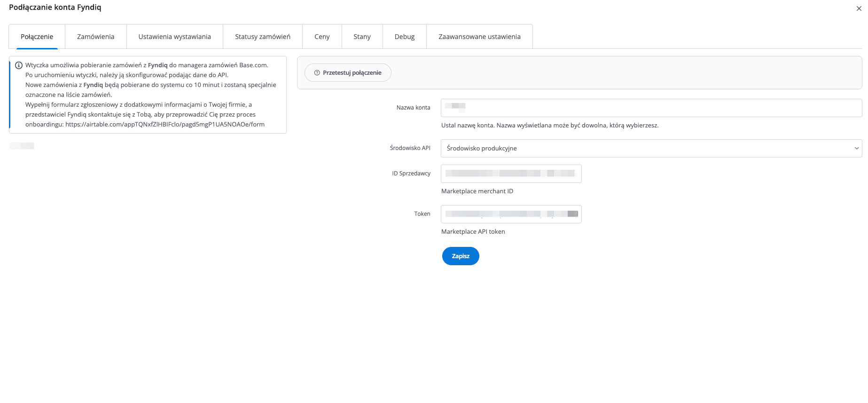Go to the Statusy zamówień tab
The height and width of the screenshot is (403, 868).
pos(262,37)
